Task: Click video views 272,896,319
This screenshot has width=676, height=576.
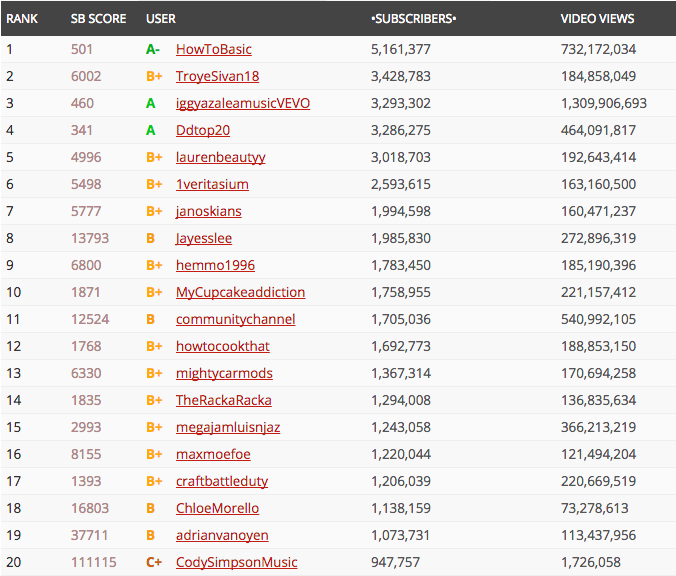Action: pyautogui.click(x=598, y=238)
